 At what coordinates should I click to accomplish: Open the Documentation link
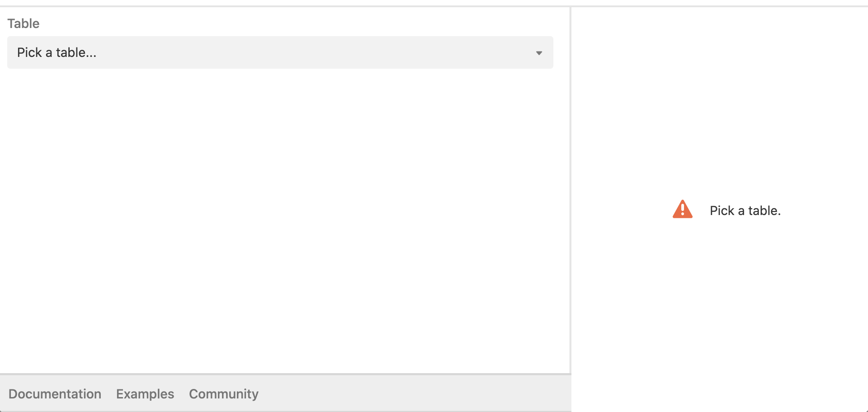click(55, 394)
